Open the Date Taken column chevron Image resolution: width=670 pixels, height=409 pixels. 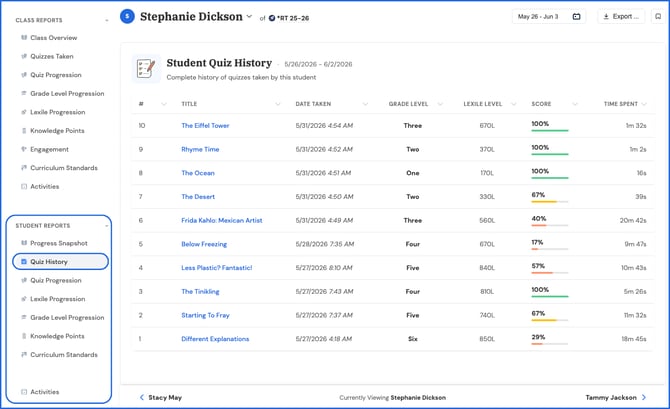tap(365, 104)
